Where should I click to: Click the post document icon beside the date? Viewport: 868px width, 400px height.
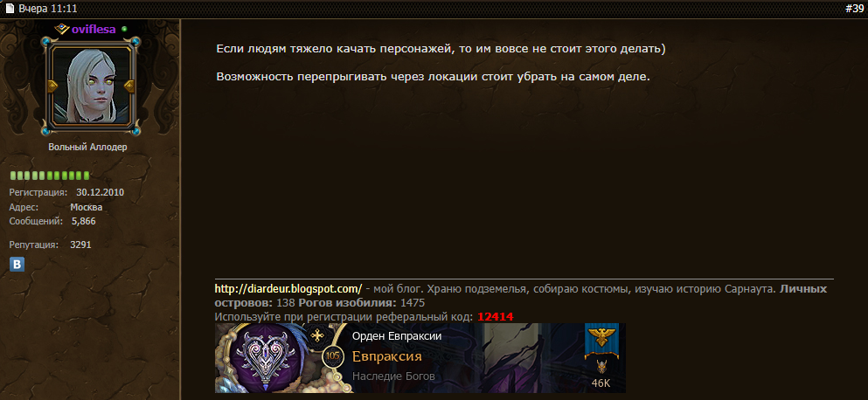click(x=10, y=9)
